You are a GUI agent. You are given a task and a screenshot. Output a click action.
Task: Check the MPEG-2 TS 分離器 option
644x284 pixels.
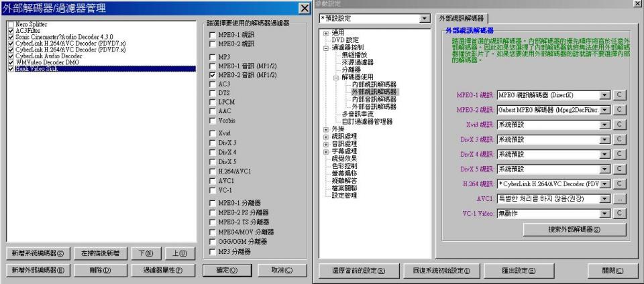pos(212,222)
